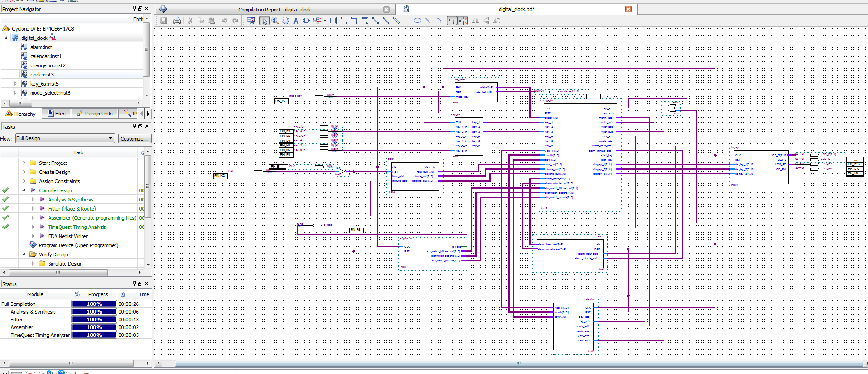
Task: Expand the key_6s:inst5 hierarchy node
Action: click(15, 84)
